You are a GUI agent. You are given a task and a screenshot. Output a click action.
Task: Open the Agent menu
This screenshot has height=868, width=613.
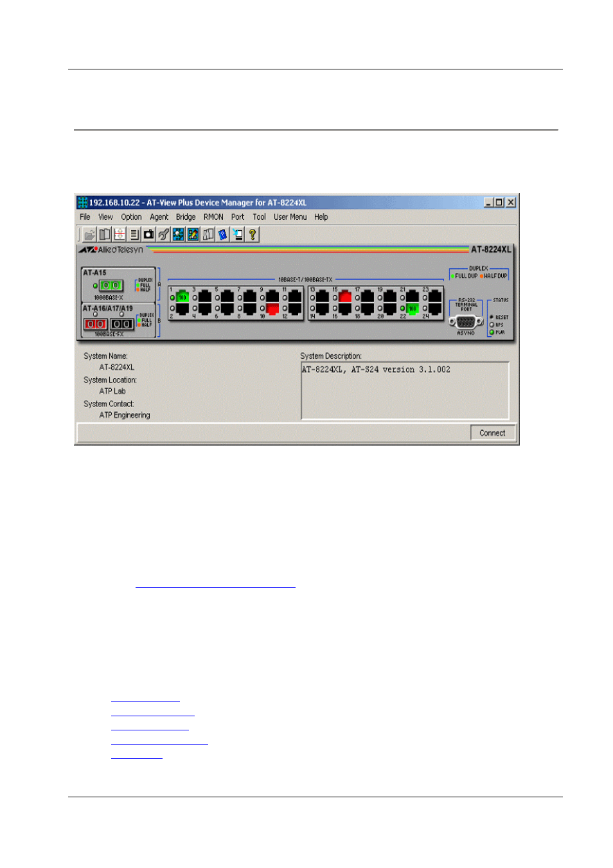point(159,217)
